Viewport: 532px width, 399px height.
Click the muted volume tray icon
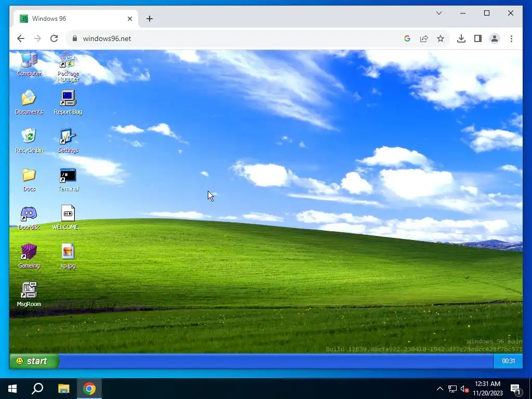click(464, 389)
